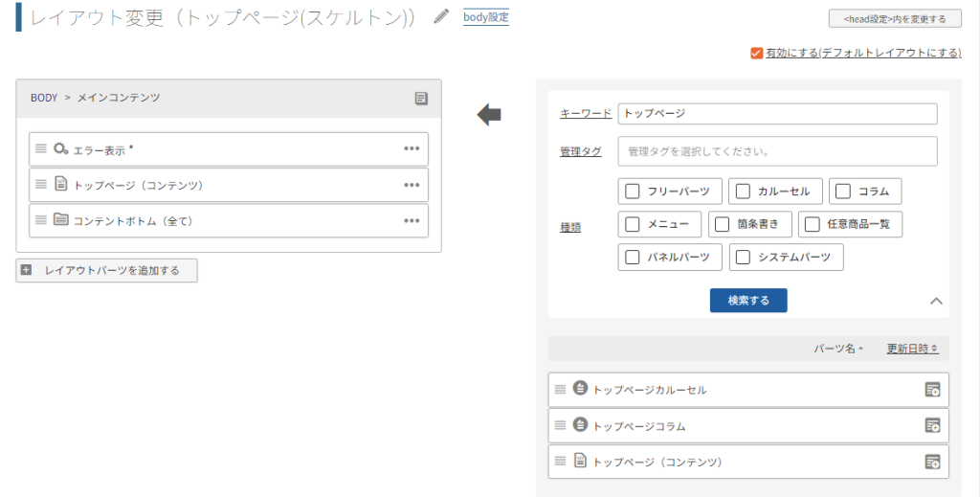Click the BODY main contents panel document icon
Image resolution: width=980 pixels, height=497 pixels.
[x=421, y=98]
